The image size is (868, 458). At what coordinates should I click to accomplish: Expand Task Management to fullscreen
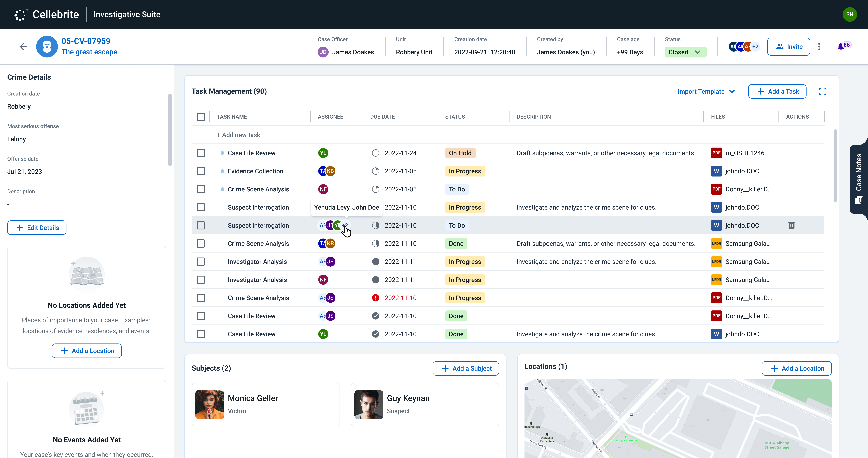823,91
